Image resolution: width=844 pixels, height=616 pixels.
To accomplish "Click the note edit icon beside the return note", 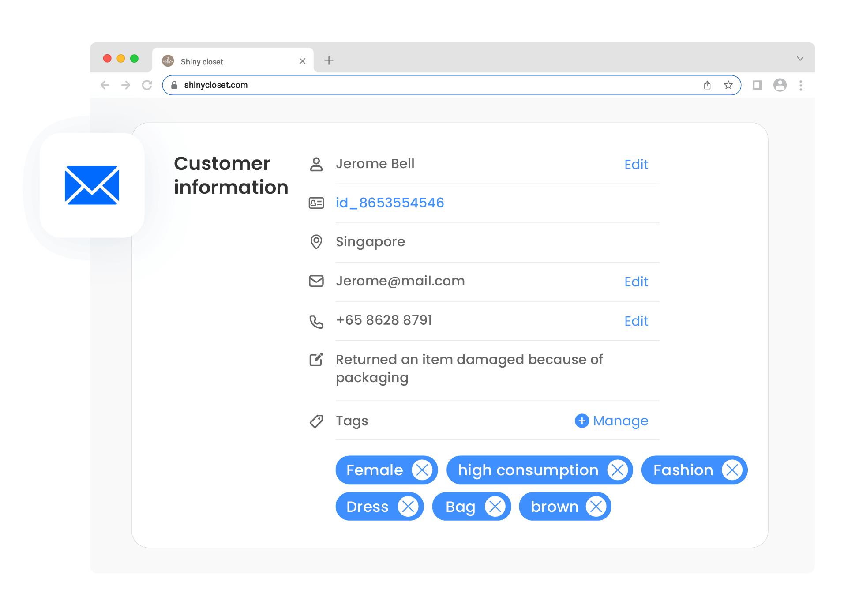I will pos(316,360).
